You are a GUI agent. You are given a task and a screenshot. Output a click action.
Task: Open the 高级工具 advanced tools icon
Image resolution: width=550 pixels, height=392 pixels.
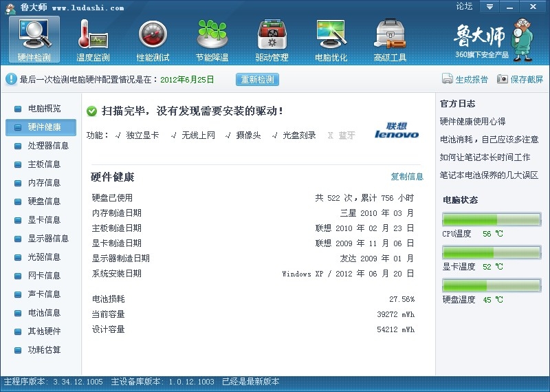click(x=390, y=40)
